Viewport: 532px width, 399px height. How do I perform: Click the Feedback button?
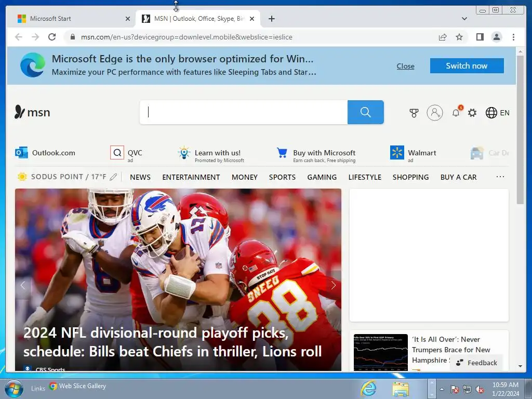[x=477, y=363]
